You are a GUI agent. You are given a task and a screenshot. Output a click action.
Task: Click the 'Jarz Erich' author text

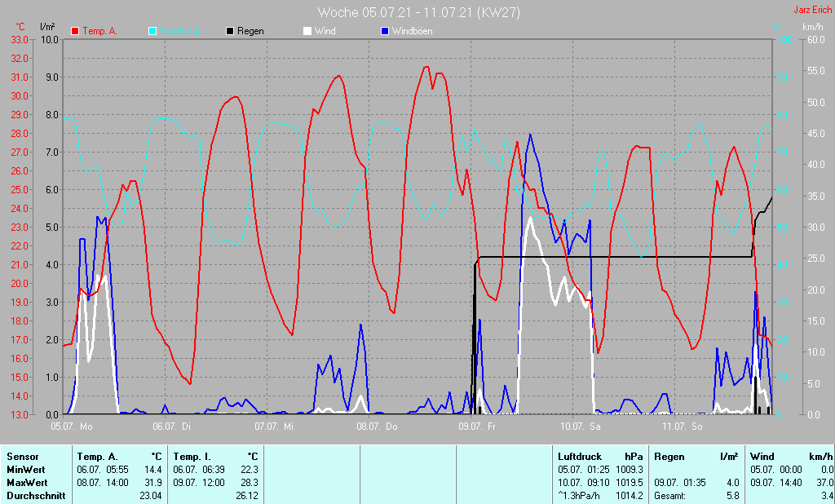click(x=813, y=10)
